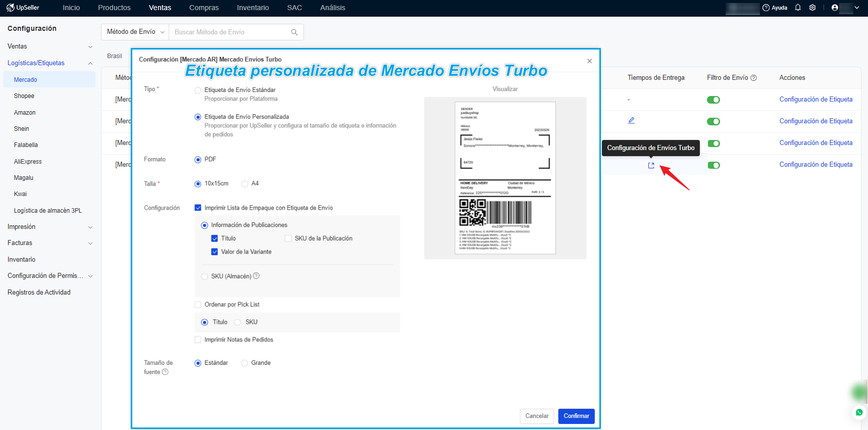Click the UpSeller logo
The image size is (868, 430).
(x=23, y=8)
